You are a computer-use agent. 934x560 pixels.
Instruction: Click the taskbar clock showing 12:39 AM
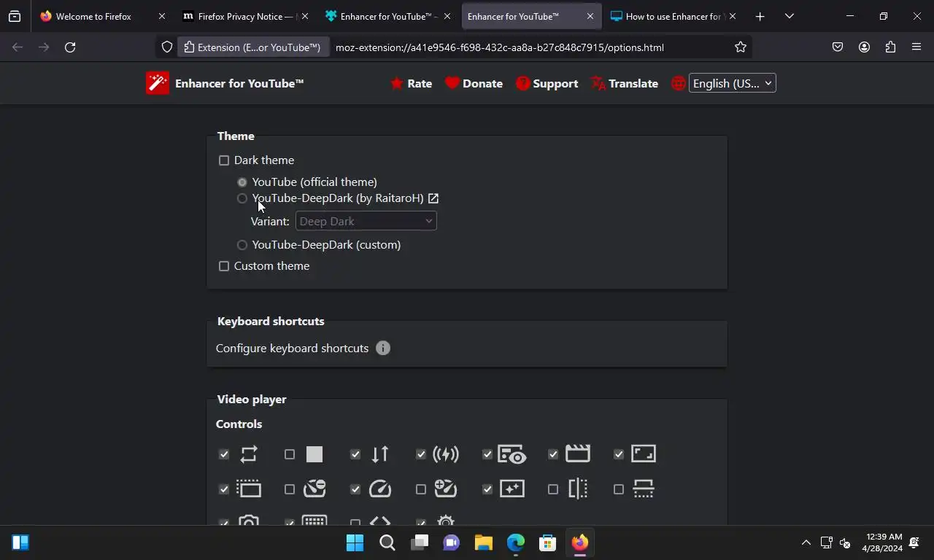pyautogui.click(x=884, y=542)
